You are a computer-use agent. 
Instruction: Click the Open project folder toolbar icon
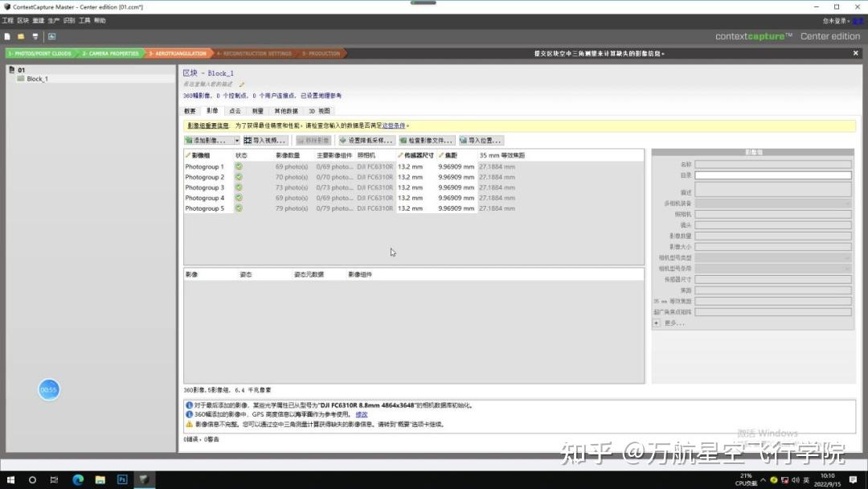tap(20, 36)
